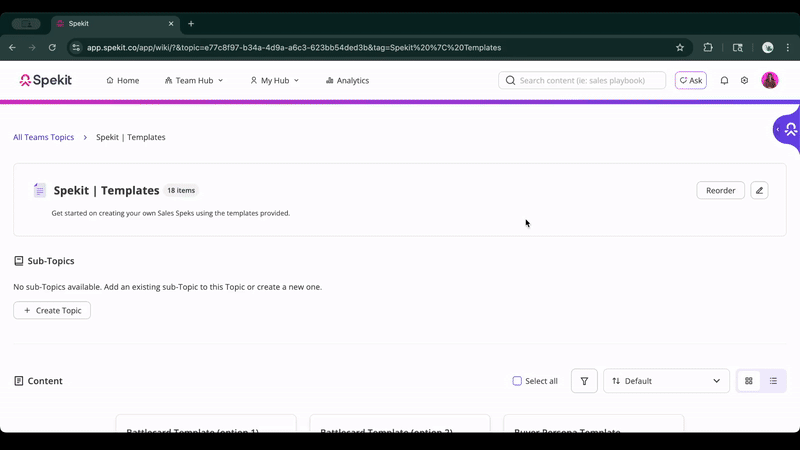Open a new browser tab
800x450 pixels.
[191, 23]
